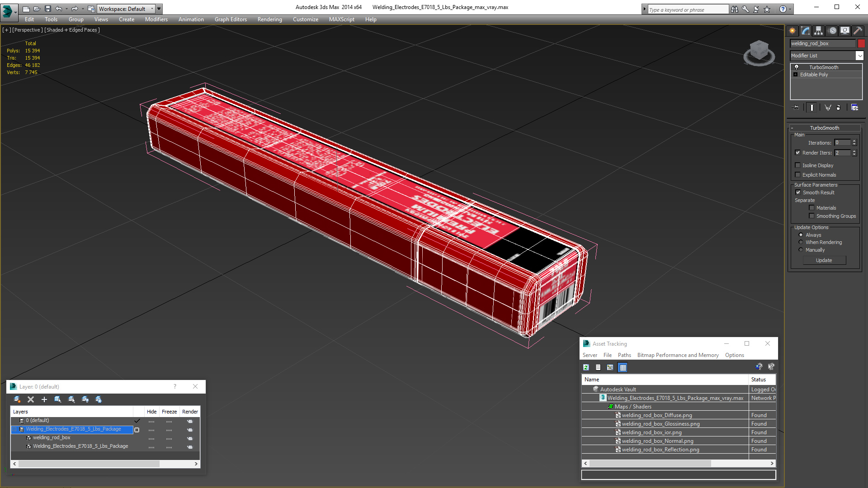Open the Graph Editors menu
868x488 pixels.
point(231,19)
